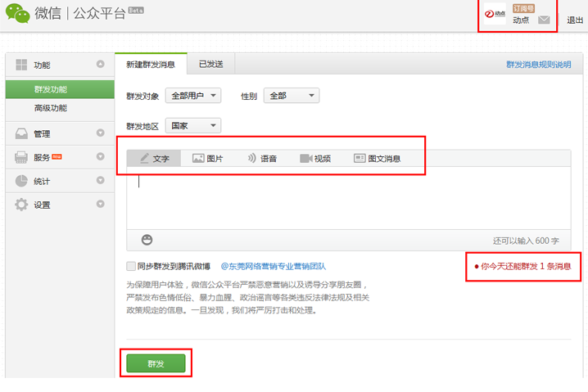
Task: Open the 群发地区 国家 dropdown
Action: pos(193,126)
